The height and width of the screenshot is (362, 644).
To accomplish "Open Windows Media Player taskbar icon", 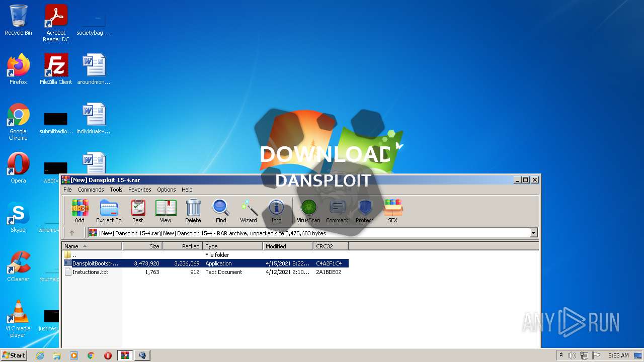I will click(x=74, y=355).
